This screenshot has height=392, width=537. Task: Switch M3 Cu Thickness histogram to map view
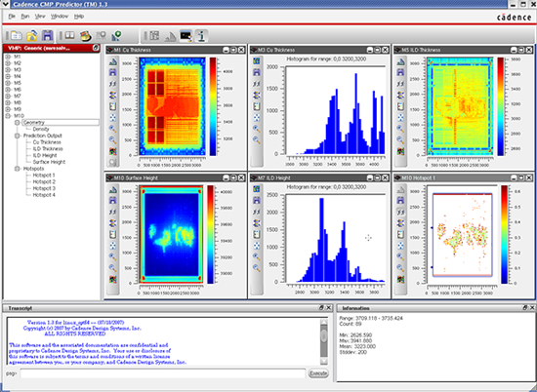coord(257,61)
